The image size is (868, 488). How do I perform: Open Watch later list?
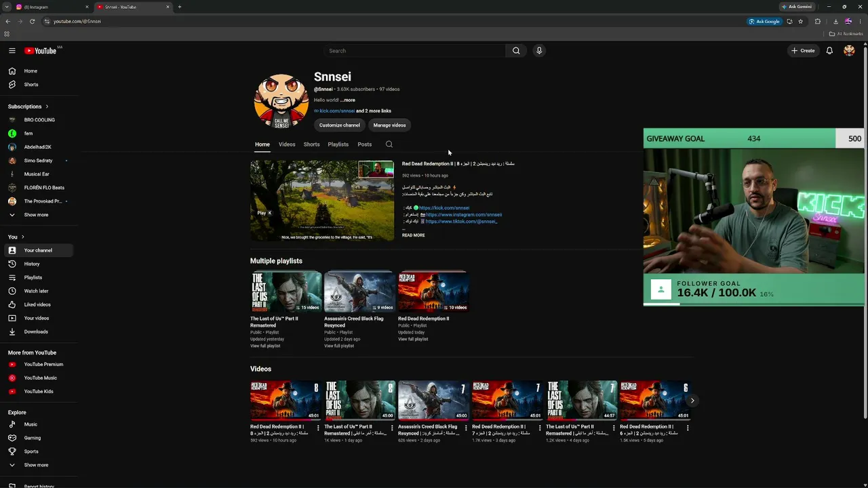(x=38, y=291)
